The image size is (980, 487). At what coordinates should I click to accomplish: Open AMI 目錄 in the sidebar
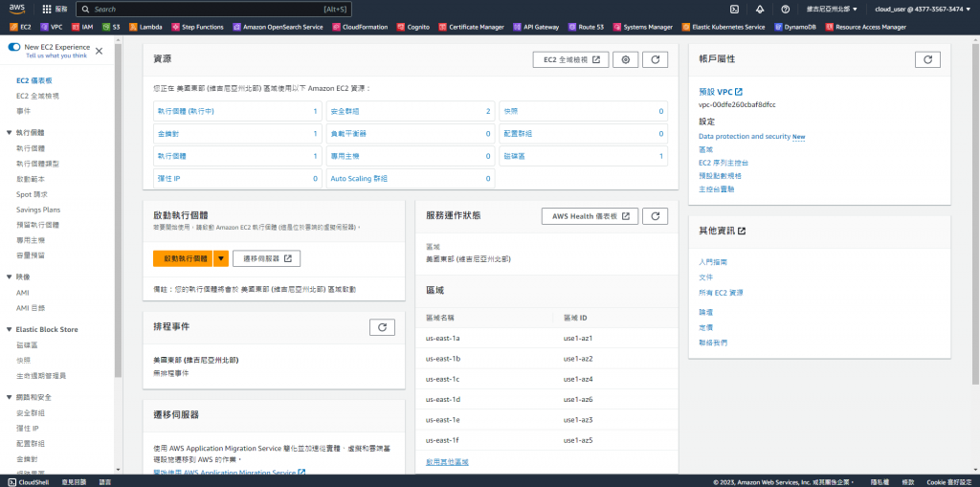point(31,307)
